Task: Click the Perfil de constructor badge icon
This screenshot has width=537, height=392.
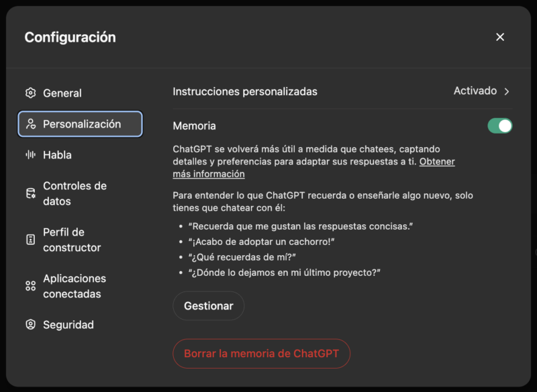Action: [30, 240]
